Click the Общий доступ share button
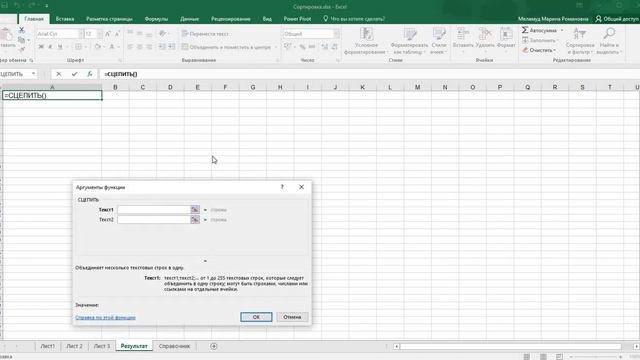640x360 pixels. [617, 19]
